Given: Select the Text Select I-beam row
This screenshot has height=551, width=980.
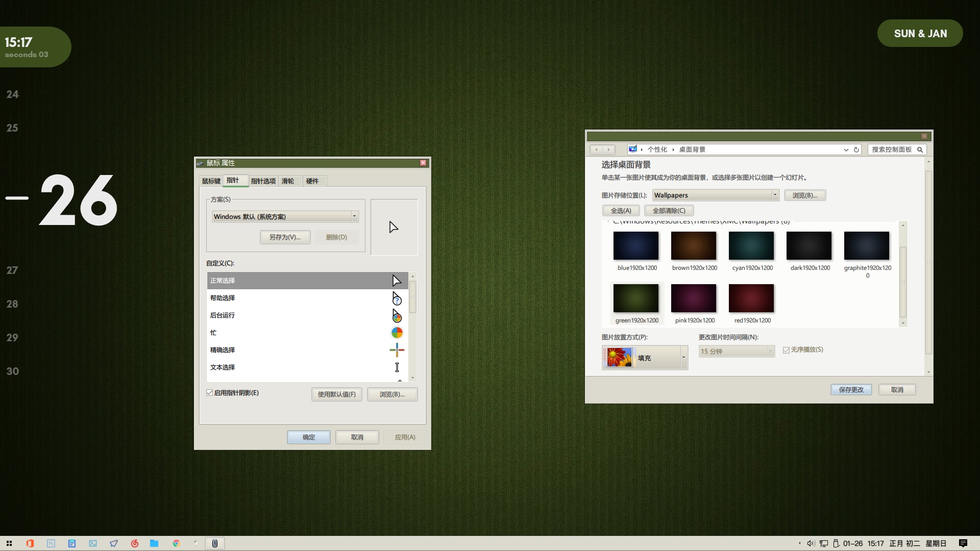Looking at the screenshot, I should click(307, 367).
